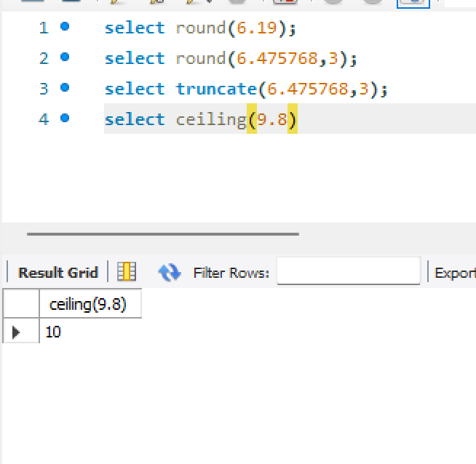Click the Result Grid label

[x=58, y=273]
